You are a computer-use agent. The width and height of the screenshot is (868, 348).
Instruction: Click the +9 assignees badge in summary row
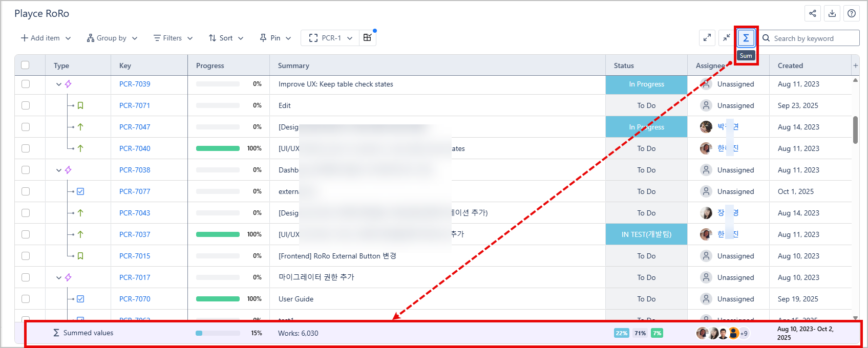point(744,333)
